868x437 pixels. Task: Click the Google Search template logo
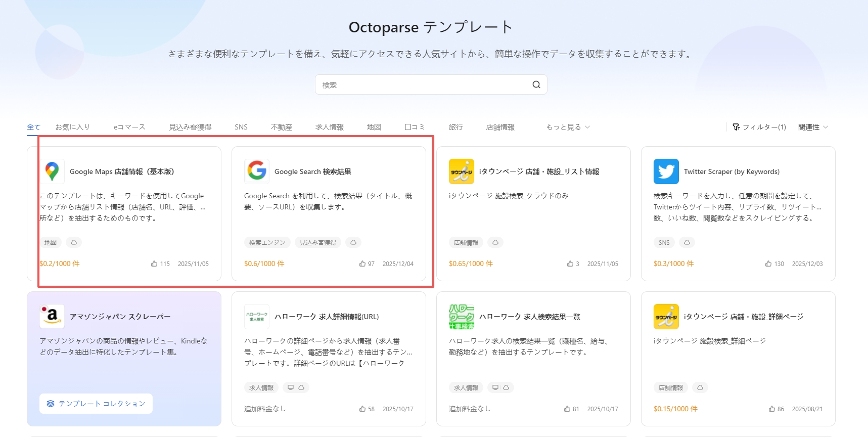(257, 171)
